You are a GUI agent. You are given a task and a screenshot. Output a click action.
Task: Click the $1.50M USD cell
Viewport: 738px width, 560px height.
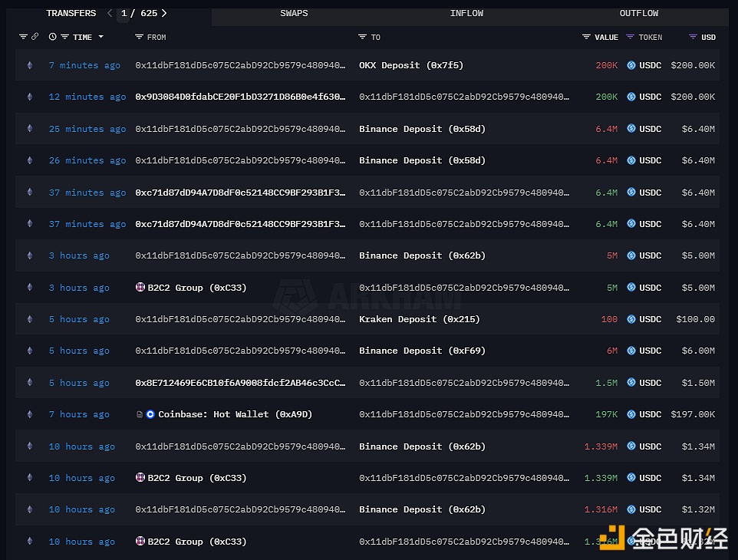698,383
